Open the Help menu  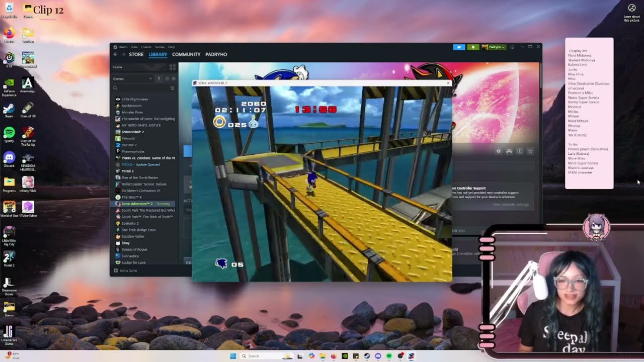(171, 47)
